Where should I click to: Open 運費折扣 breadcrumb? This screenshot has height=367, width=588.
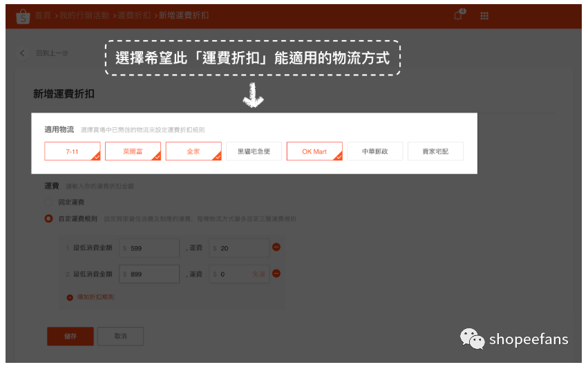click(134, 15)
